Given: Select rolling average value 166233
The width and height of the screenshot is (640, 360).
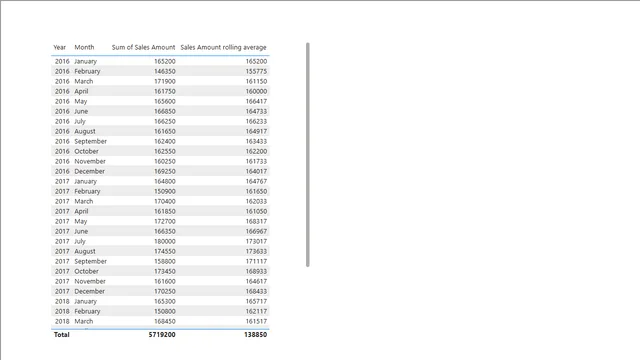Looking at the screenshot, I should 256,121.
